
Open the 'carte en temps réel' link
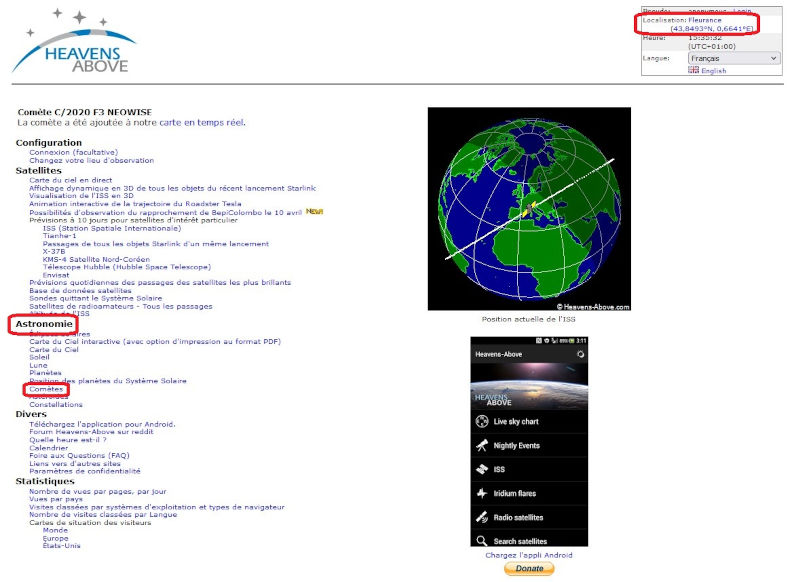(202, 122)
